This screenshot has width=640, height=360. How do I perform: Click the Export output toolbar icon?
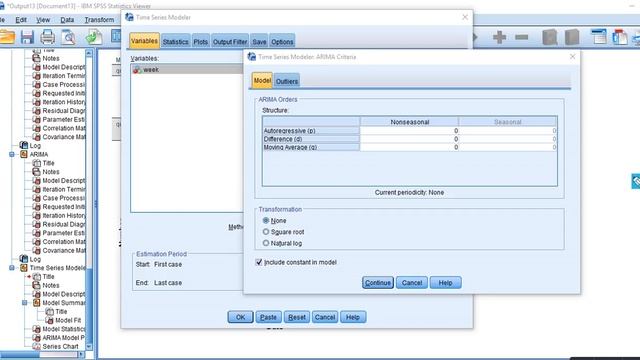94,37
